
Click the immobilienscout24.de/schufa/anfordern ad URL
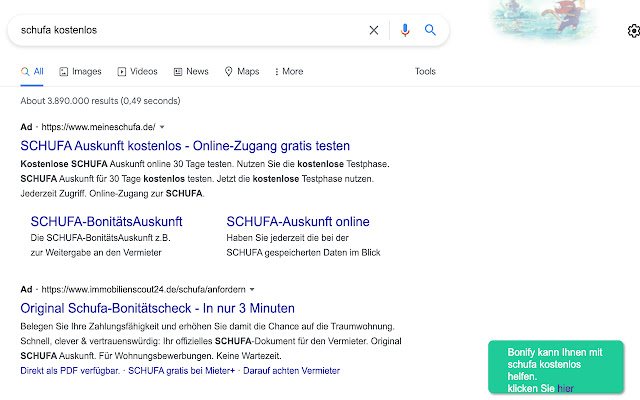point(144,289)
